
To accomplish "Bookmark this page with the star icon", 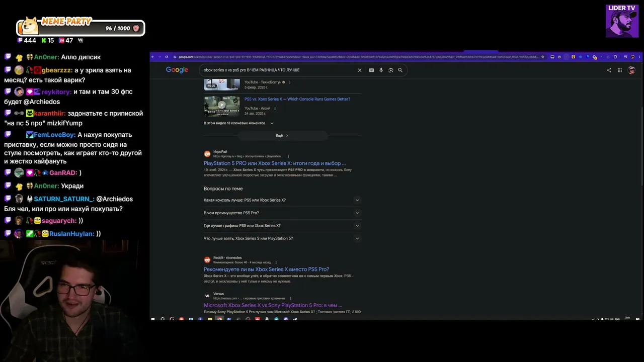I will click(x=542, y=57).
